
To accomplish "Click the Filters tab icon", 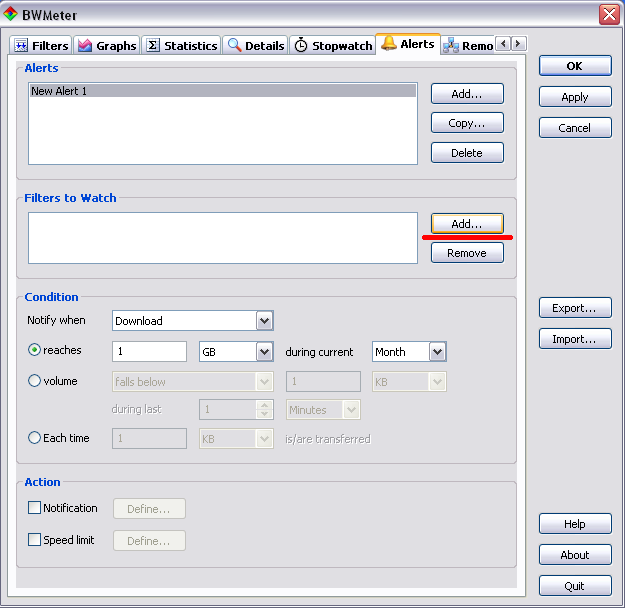I will click(21, 46).
